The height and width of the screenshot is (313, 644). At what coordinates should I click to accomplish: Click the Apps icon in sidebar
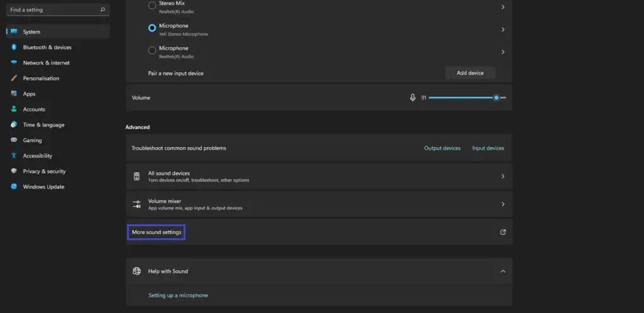coord(14,94)
